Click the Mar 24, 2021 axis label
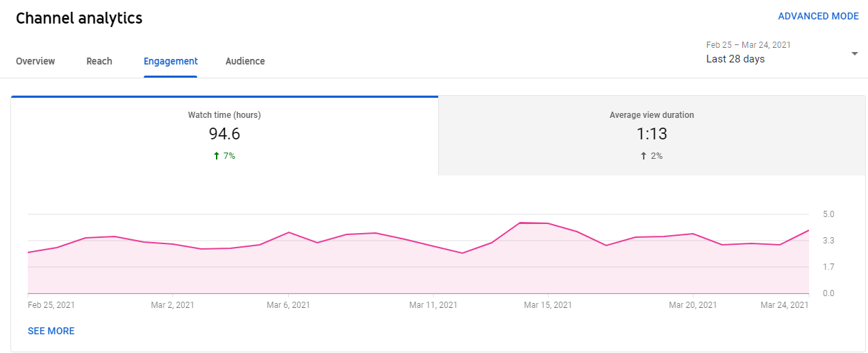This screenshot has width=868, height=353. tap(785, 304)
